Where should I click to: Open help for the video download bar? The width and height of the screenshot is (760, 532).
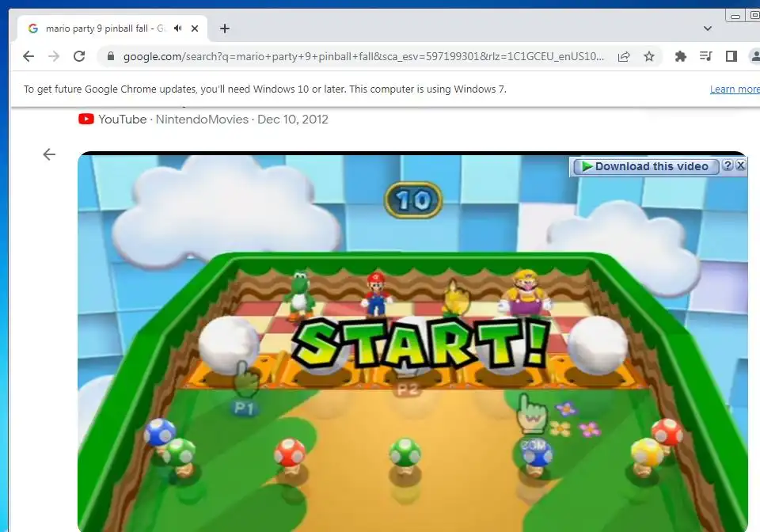pyautogui.click(x=728, y=165)
